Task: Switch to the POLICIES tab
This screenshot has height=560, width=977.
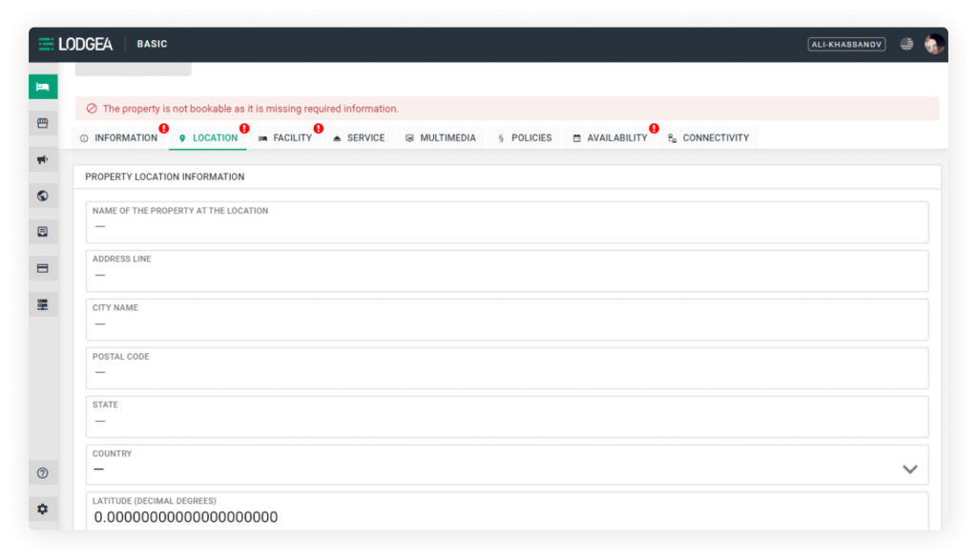Action: [525, 137]
